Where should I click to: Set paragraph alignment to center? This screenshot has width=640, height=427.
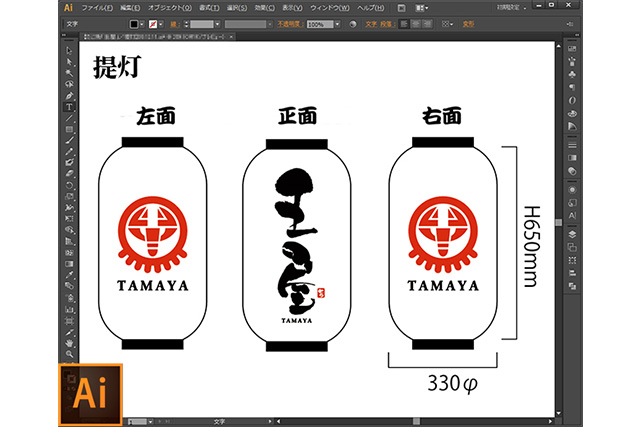416,24
